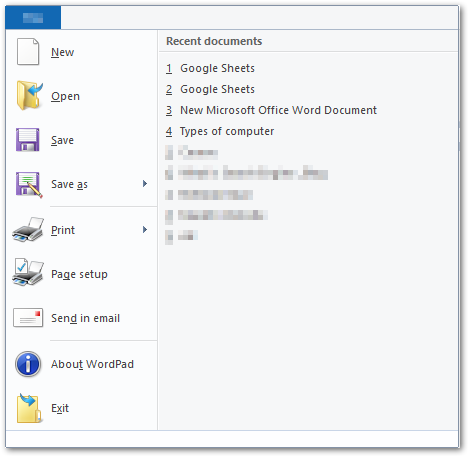Open first recent document Google Sheets
The image size is (469, 457).
pyautogui.click(x=210, y=68)
